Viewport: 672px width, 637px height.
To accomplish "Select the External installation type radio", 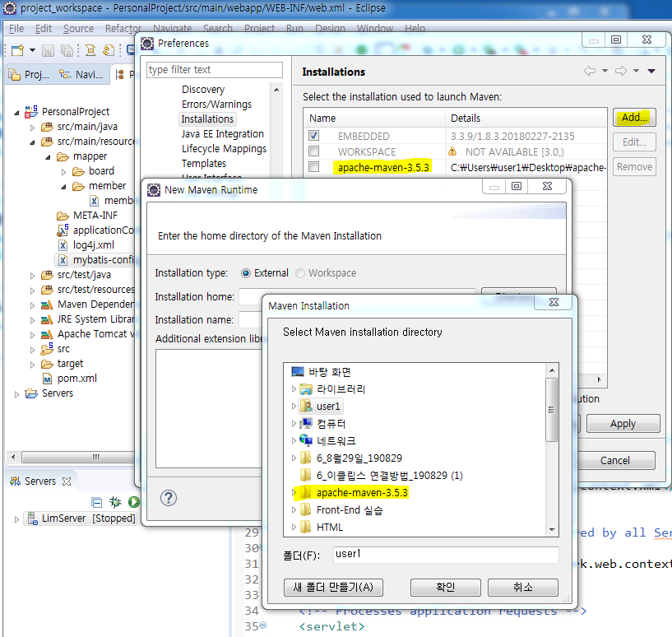I will click(x=246, y=273).
